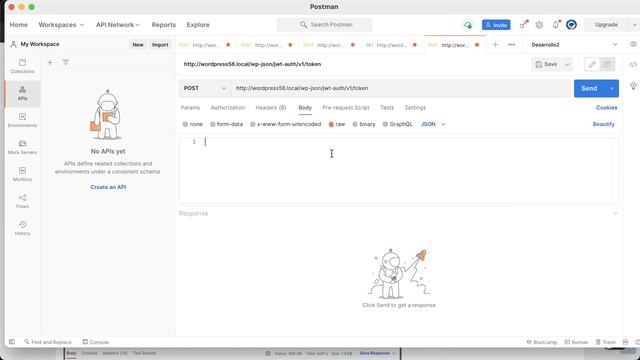Switch to the Headers (8) tab
Screen dimensions: 640x360
pos(271,108)
